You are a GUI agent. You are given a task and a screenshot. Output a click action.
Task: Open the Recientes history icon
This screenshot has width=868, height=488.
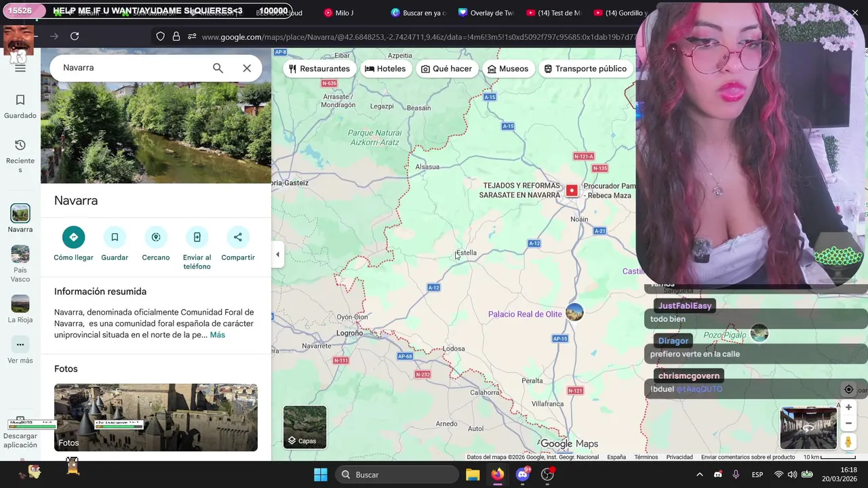20,145
